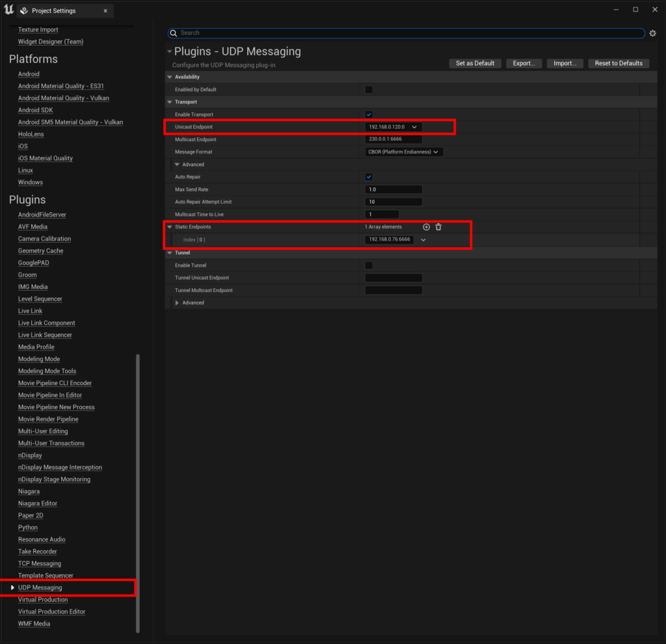The height and width of the screenshot is (644, 666).
Task: Open Template Sequencer settings
Action: (x=46, y=576)
